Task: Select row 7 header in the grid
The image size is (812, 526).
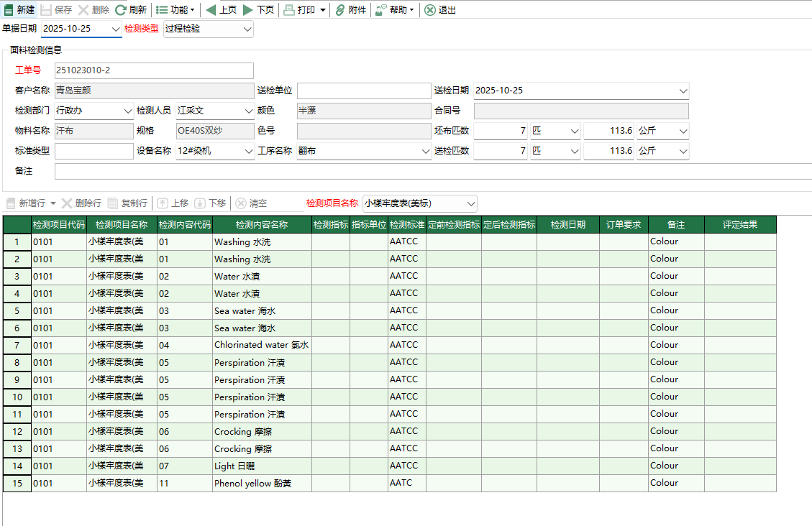Action: 17,345
